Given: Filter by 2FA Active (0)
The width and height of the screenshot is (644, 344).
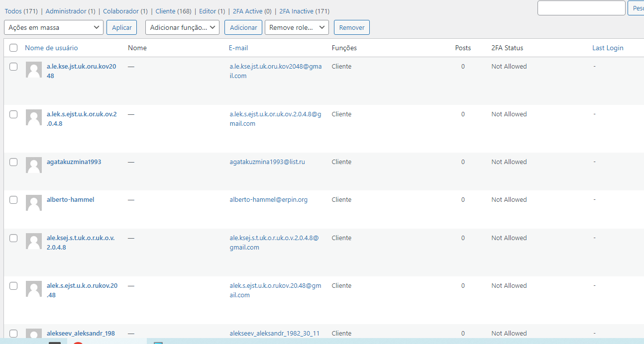Looking at the screenshot, I should point(252,11).
